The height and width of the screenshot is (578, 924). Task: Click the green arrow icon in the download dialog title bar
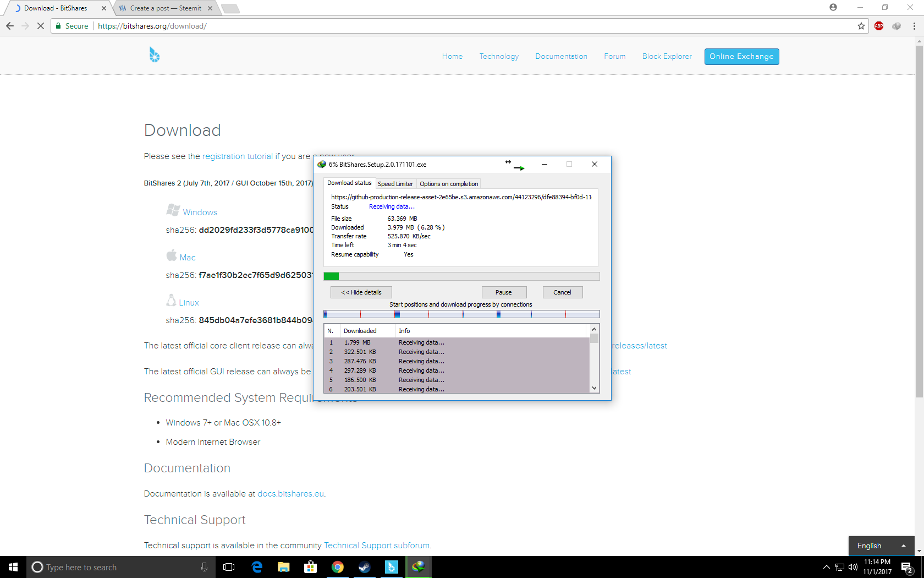pyautogui.click(x=519, y=167)
